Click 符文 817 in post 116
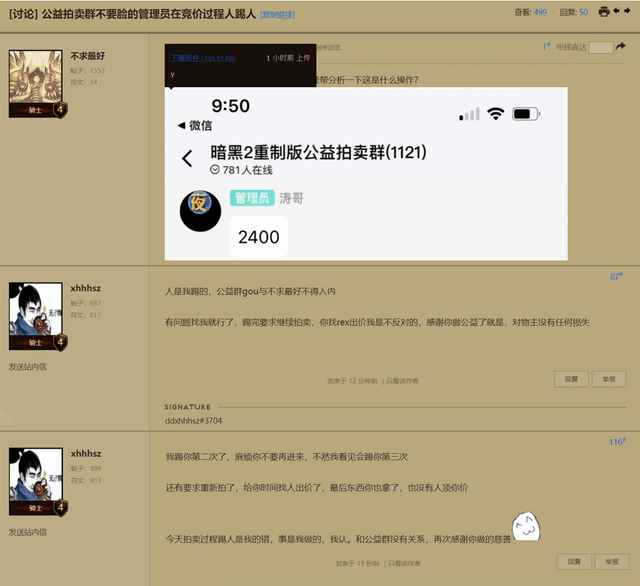The image size is (640, 586). coord(96,481)
